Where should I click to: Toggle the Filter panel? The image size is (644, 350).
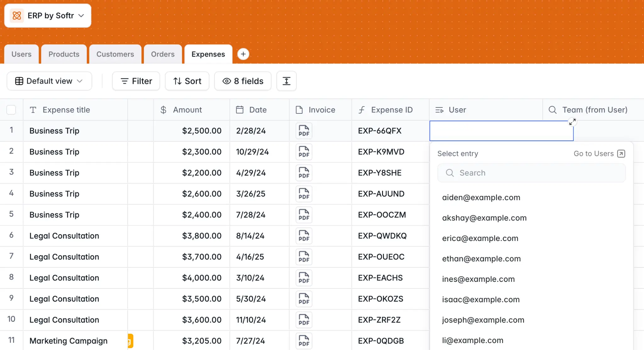[x=136, y=81]
